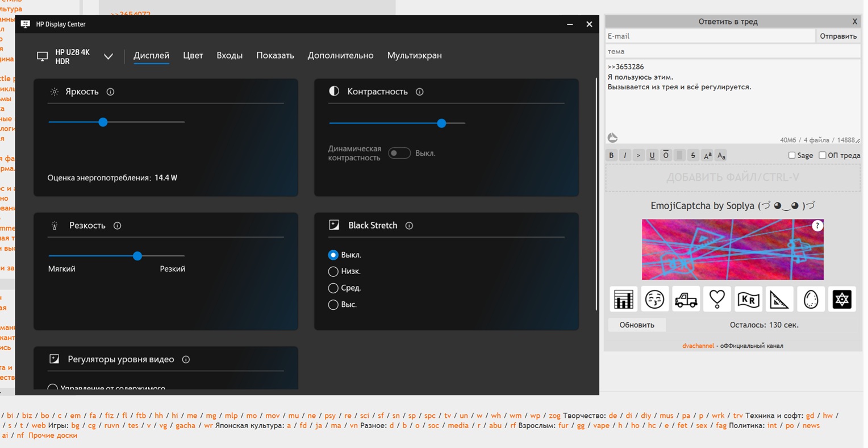Switch to the Цвет tab

click(193, 55)
